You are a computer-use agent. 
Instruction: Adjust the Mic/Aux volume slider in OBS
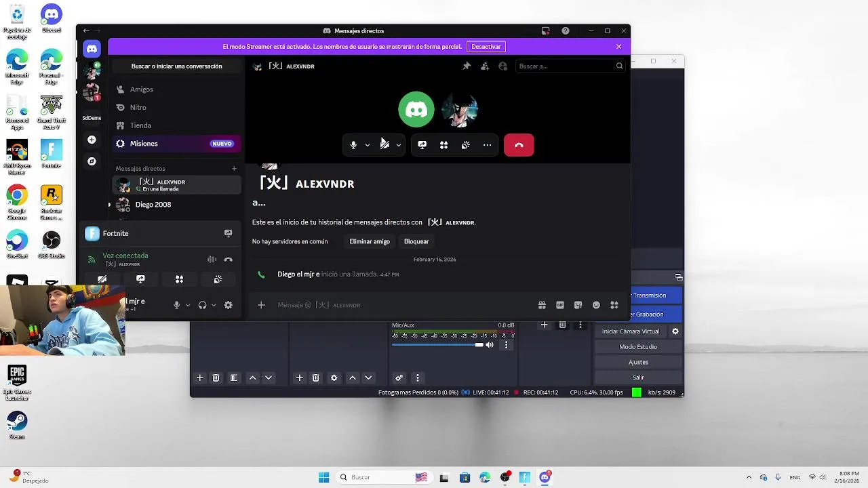click(437, 345)
